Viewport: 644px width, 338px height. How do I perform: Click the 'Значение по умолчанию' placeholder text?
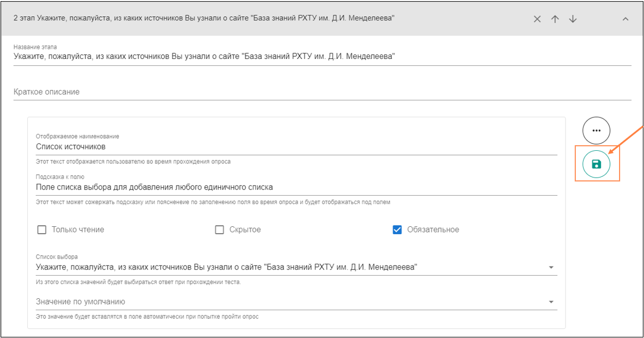click(81, 302)
